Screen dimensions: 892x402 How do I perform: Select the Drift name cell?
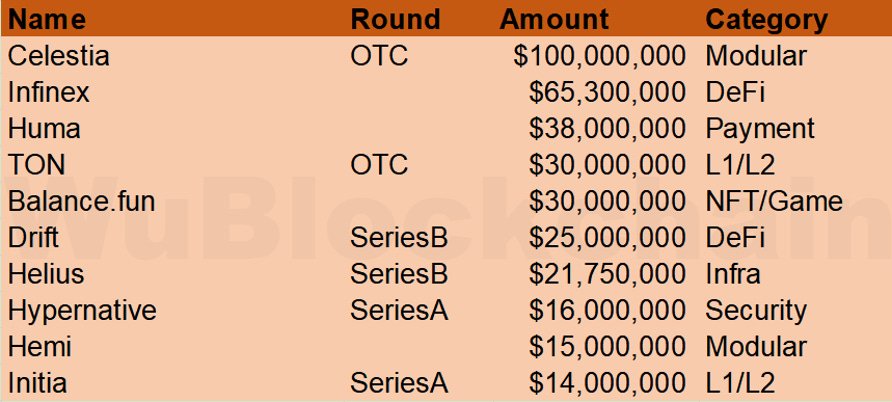tap(36, 238)
